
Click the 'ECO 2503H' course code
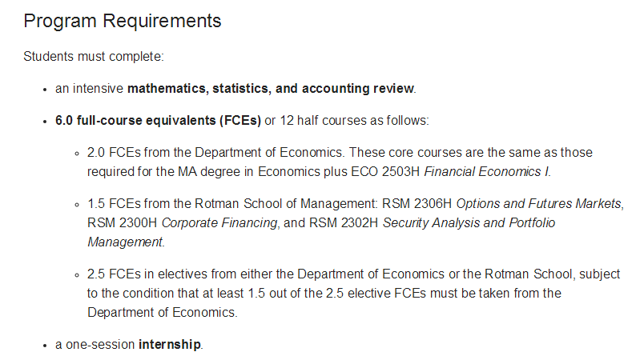pos(385,171)
